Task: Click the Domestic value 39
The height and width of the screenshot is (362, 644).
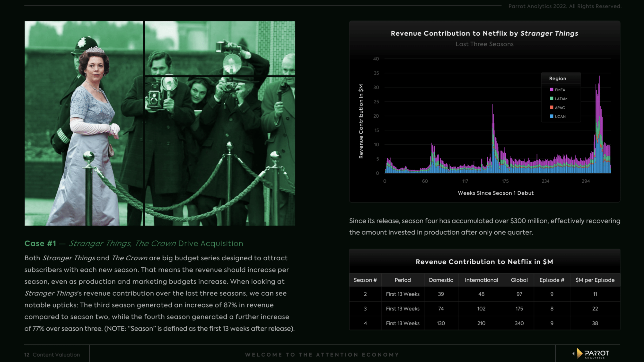Action: 441,294
